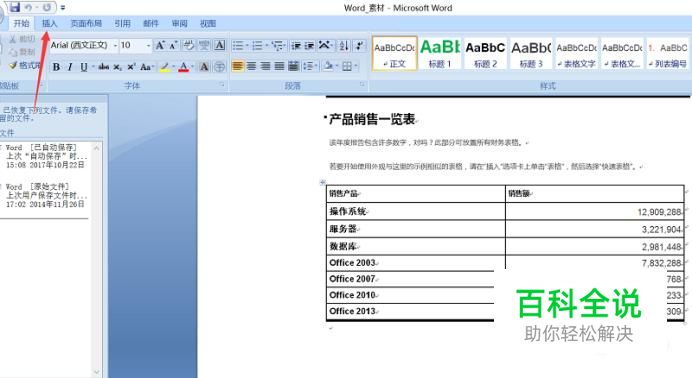Click the Numbering list icon

(257, 45)
